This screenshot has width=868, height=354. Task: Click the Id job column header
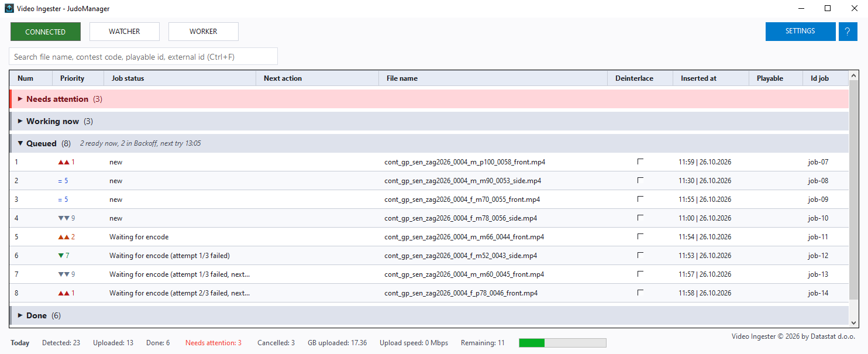click(826, 78)
